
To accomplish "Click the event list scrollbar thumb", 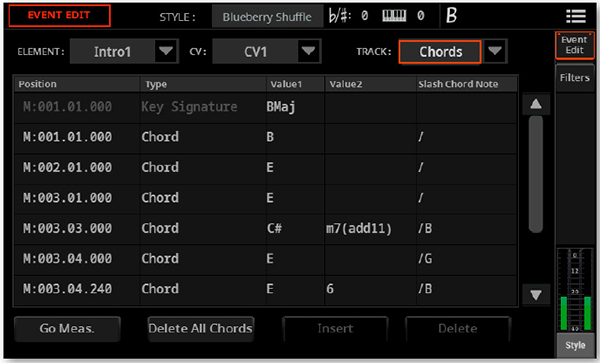I will pos(536,174).
